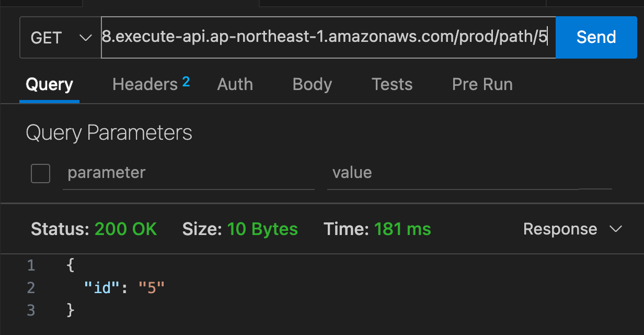The height and width of the screenshot is (335, 644).
Task: Send the request
Action: coord(596,37)
